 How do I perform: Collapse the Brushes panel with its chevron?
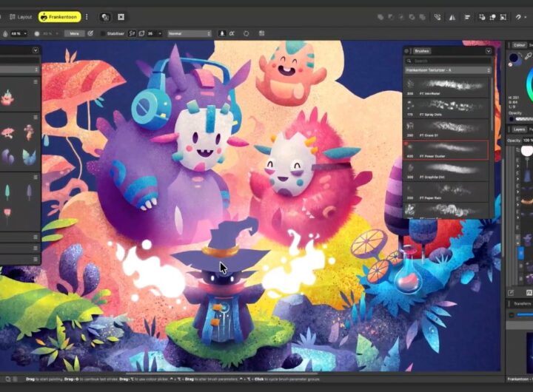489,51
